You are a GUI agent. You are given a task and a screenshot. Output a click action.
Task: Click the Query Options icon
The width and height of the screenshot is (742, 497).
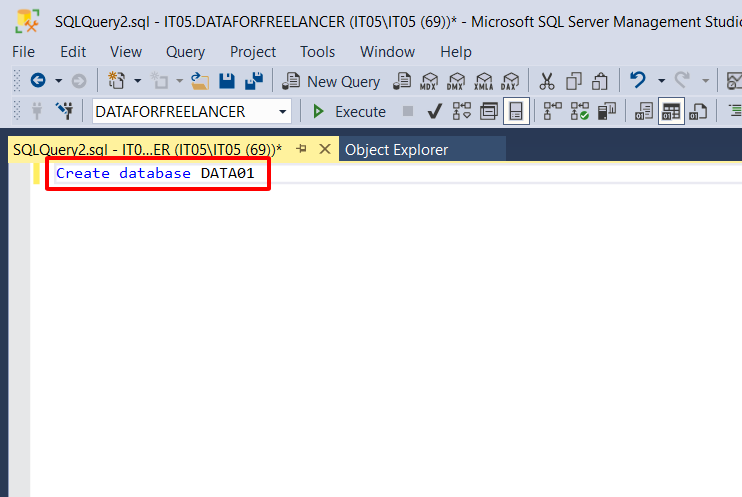tap(489, 112)
